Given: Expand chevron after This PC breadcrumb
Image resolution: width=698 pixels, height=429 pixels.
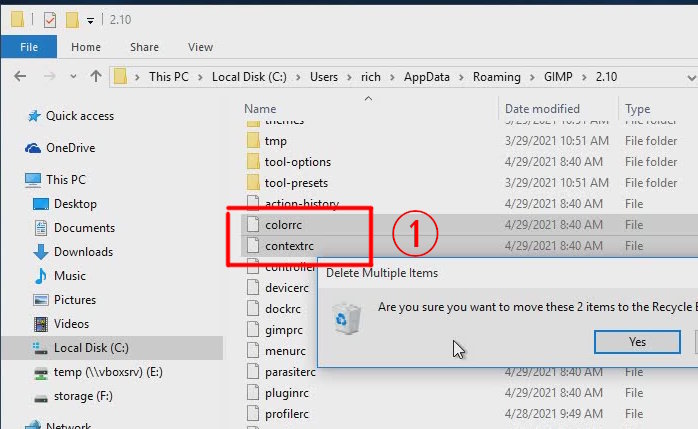Looking at the screenshot, I should (200, 77).
